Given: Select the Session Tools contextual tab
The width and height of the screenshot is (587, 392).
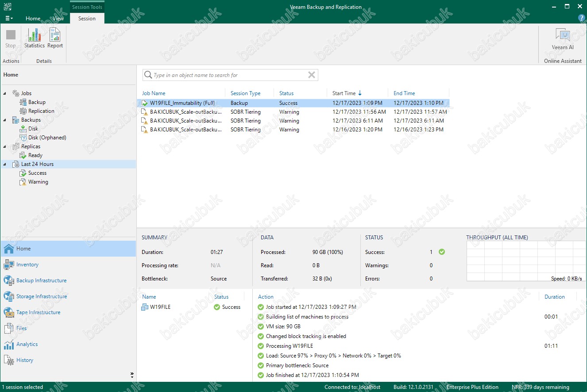Looking at the screenshot, I should point(87,7).
